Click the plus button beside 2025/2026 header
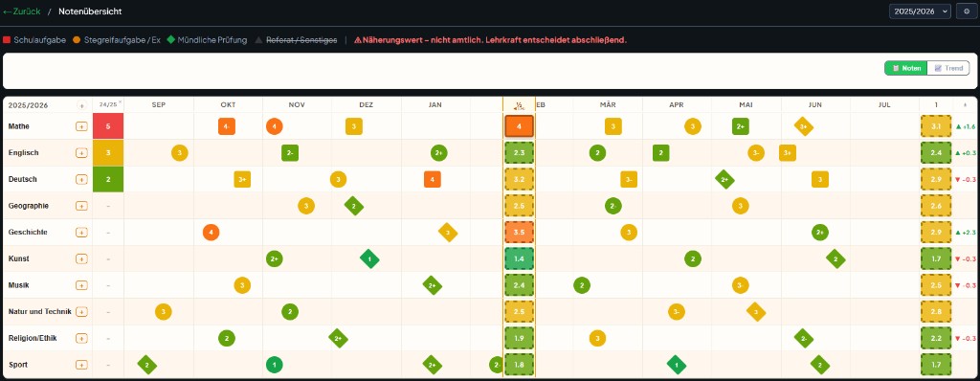The height and width of the screenshot is (381, 980). 81,105
